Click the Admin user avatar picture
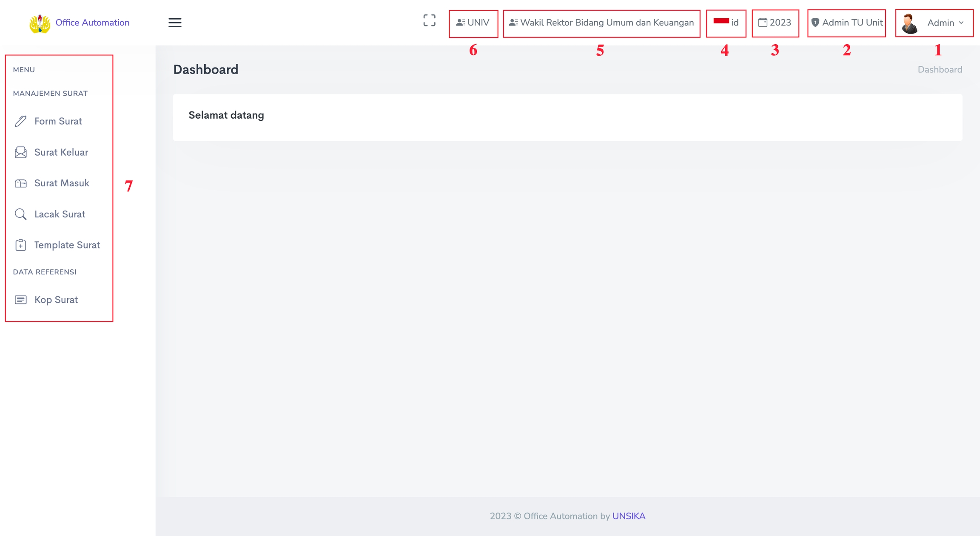This screenshot has width=980, height=536. pos(909,23)
